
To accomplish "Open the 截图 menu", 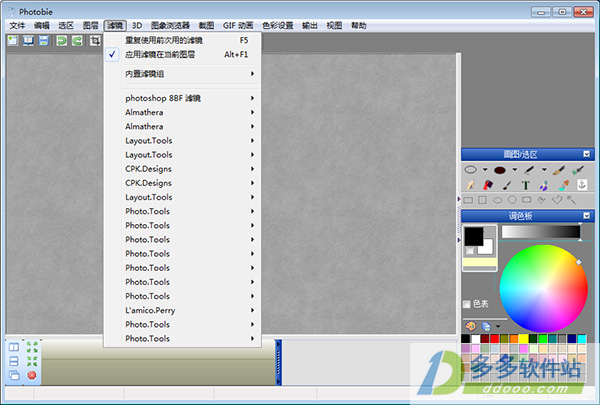I will pos(206,25).
